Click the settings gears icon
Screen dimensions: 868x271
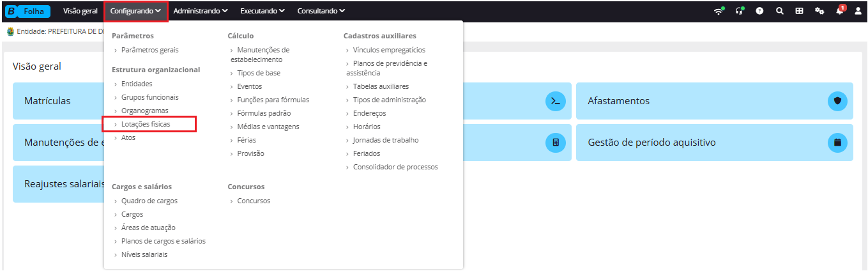819,11
